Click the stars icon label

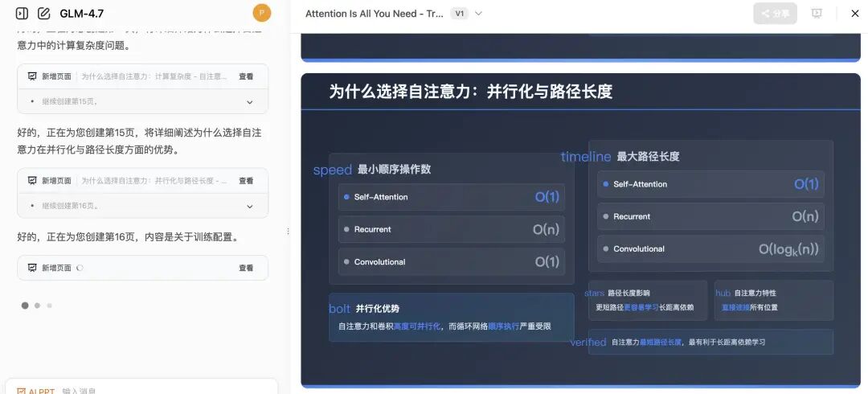click(x=595, y=293)
